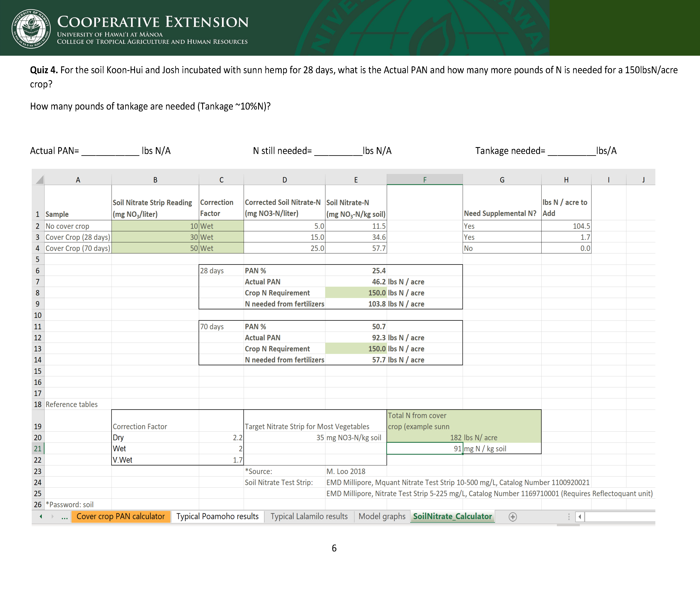Click V.Wet correction factor 1.7 value
Image resolution: width=700 pixels, height=603 pixels.
221,460
